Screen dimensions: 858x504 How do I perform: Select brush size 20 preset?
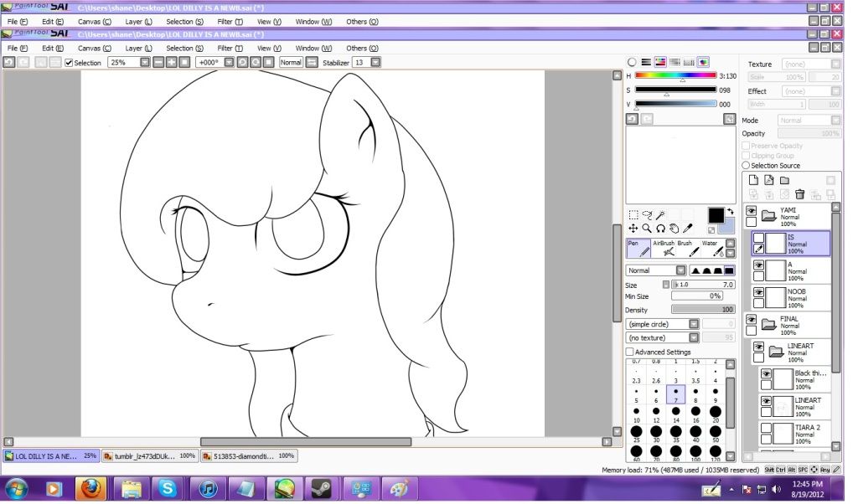(x=716, y=415)
